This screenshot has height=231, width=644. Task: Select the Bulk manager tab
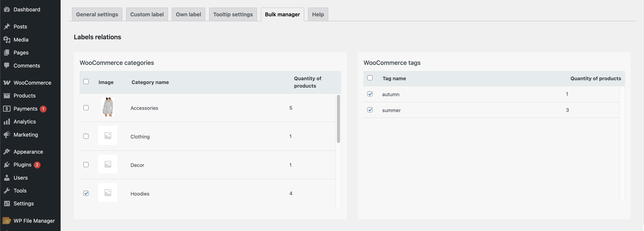(282, 15)
